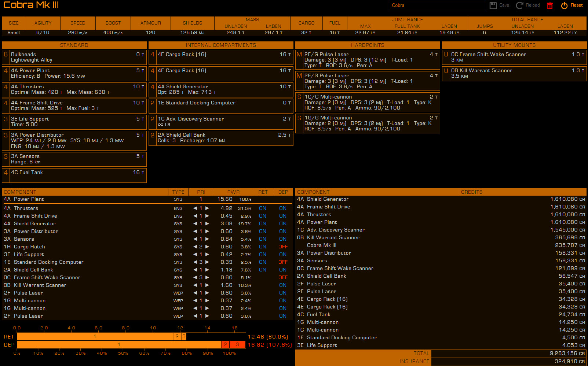Open the 0B Kill Warrant Scanner utility slot
This screenshot has width=588, height=366.
(514, 73)
